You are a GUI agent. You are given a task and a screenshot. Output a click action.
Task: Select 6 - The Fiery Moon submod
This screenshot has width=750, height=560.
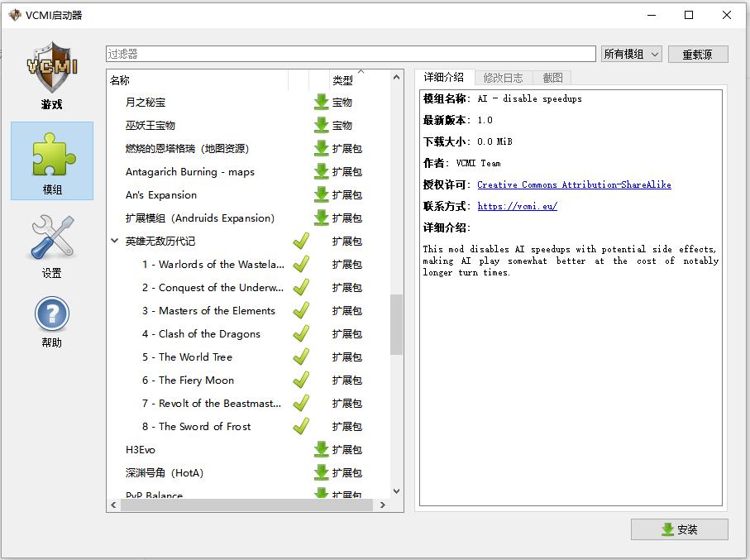pyautogui.click(x=249, y=380)
